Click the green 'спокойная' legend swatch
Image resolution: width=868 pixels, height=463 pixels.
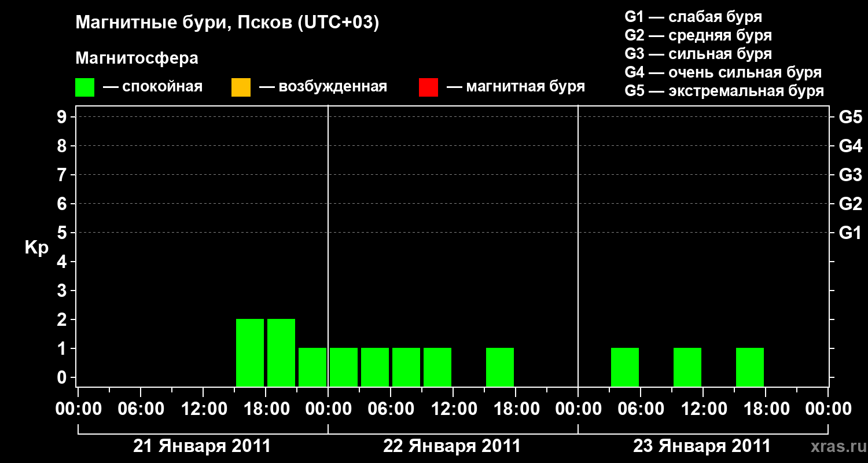[x=84, y=87]
